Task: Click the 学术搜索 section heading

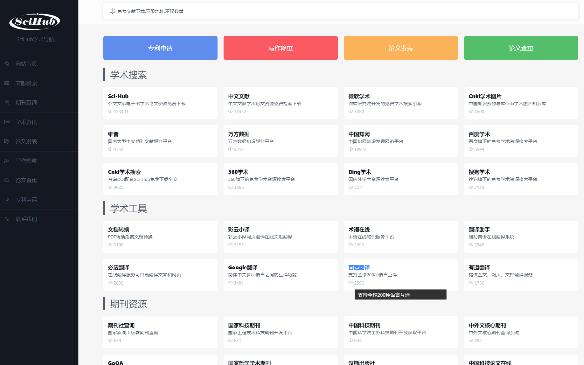Action: tap(128, 75)
